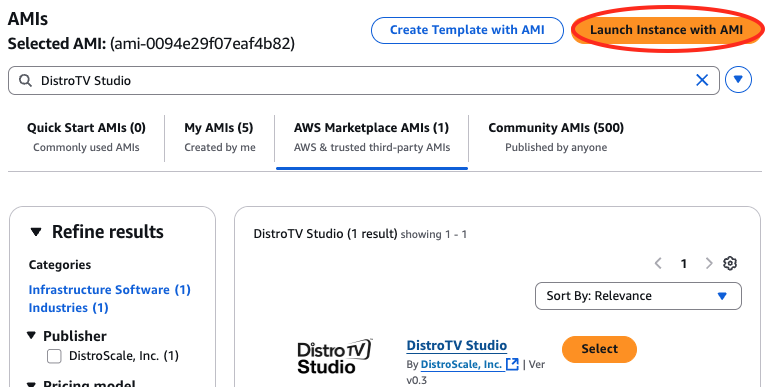Select the DistroTV Studio AMI
This screenshot has width=769, height=387.
pos(599,349)
